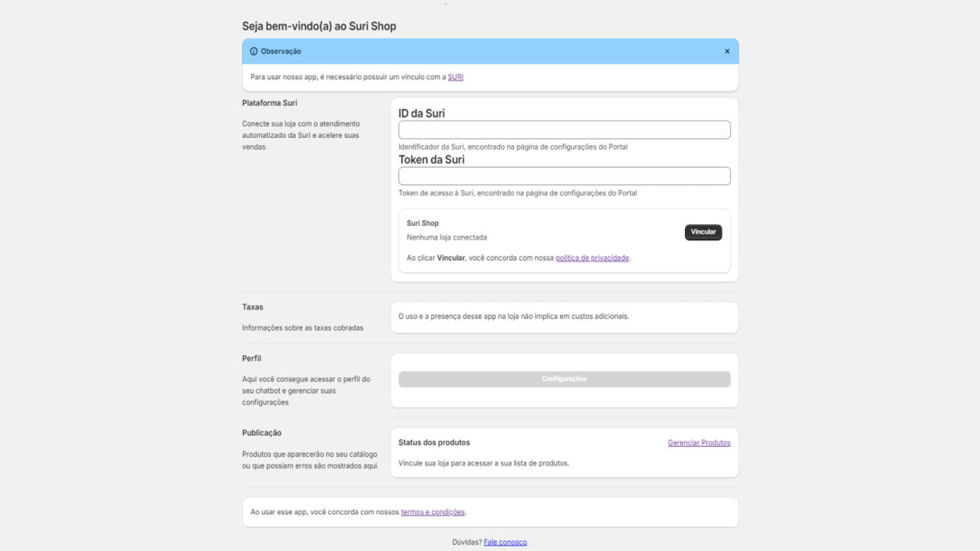Click the Suri Shop card heading

[424, 223]
